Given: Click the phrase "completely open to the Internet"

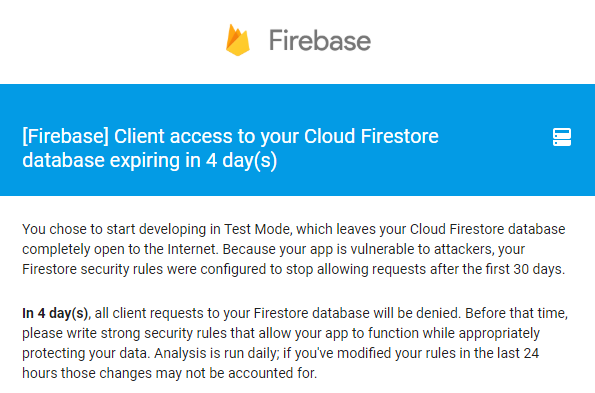Looking at the screenshot, I should (x=120, y=249).
